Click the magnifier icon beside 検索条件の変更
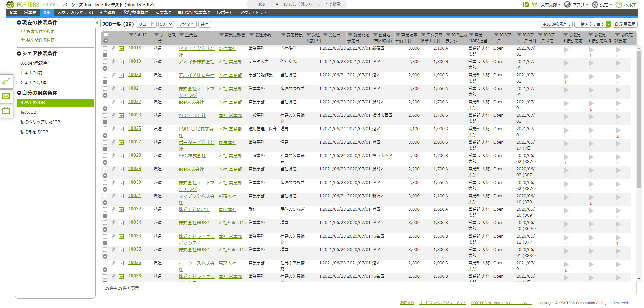 click(x=23, y=31)
